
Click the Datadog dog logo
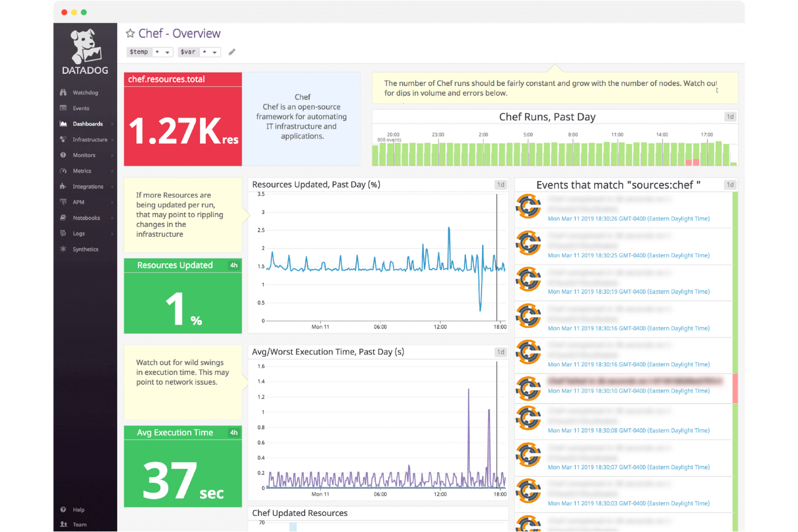85,46
